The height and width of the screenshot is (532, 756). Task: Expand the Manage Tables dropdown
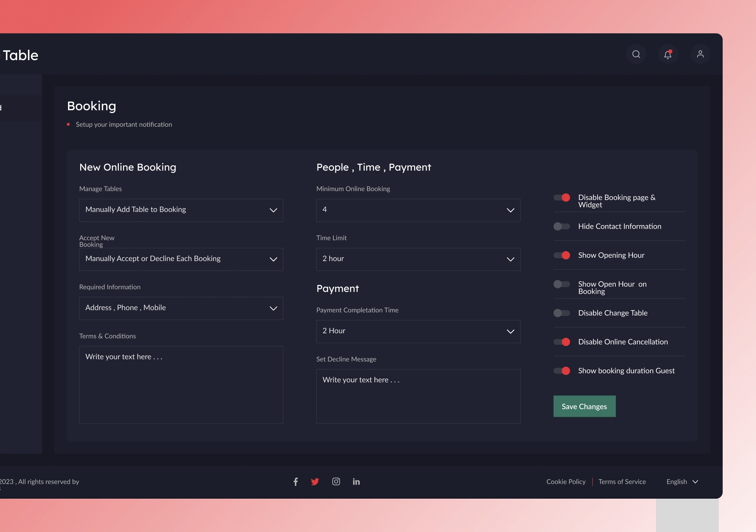(181, 210)
